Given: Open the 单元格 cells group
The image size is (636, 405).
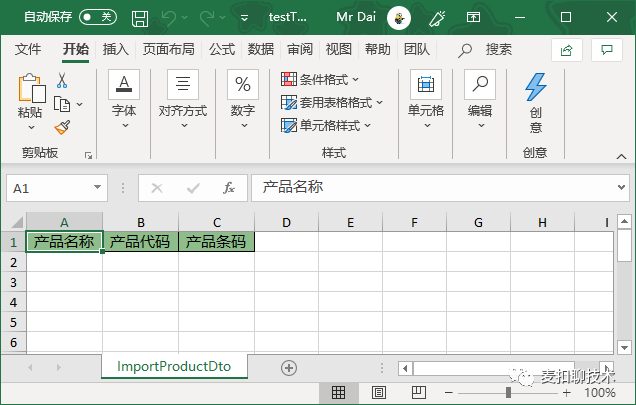Looking at the screenshot, I should (x=426, y=99).
